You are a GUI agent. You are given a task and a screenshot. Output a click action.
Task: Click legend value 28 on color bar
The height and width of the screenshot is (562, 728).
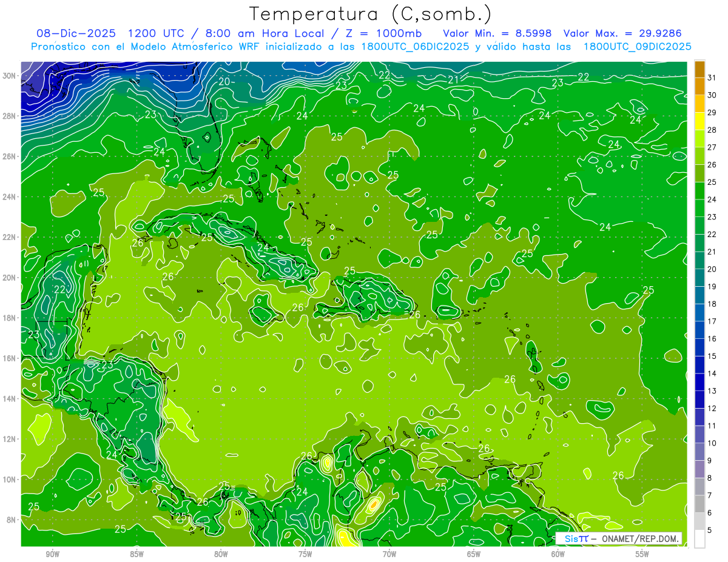click(x=712, y=130)
